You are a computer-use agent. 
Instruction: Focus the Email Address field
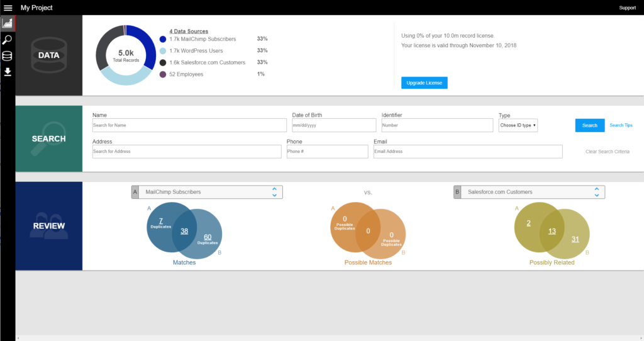[x=468, y=152]
